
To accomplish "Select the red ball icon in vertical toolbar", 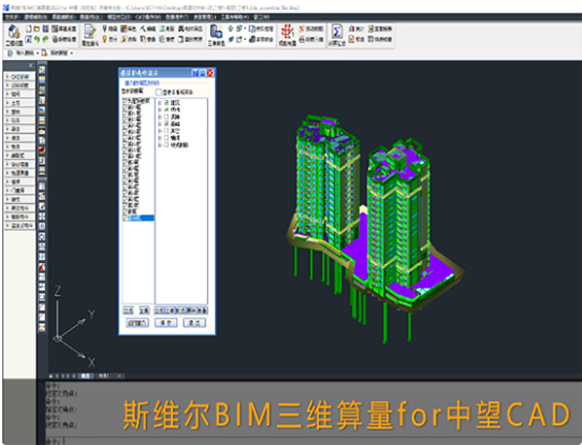I will point(42,150).
